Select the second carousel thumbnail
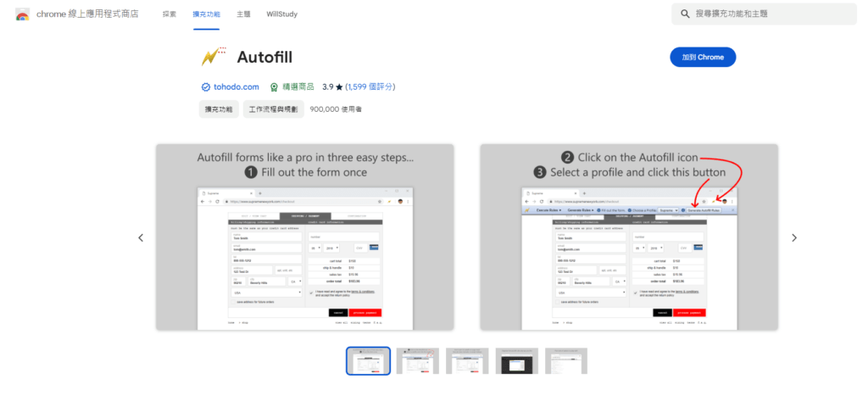The height and width of the screenshot is (395, 868). (417, 361)
